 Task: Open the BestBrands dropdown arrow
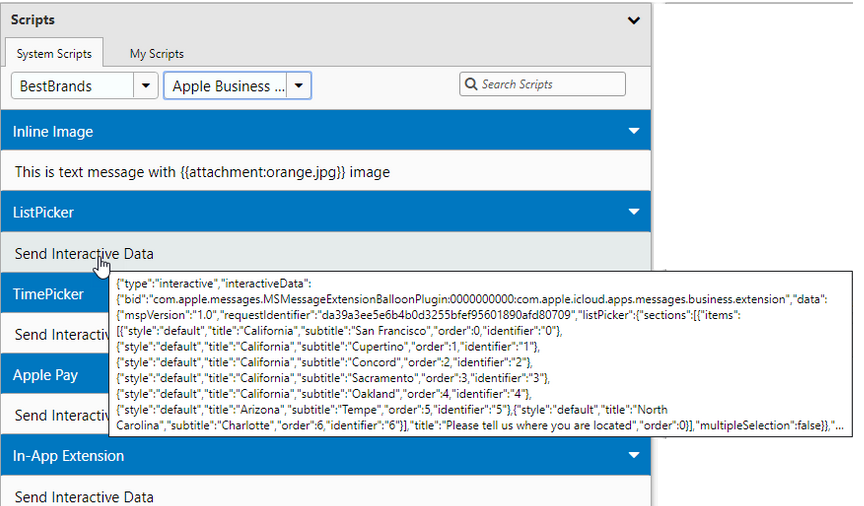click(x=146, y=86)
